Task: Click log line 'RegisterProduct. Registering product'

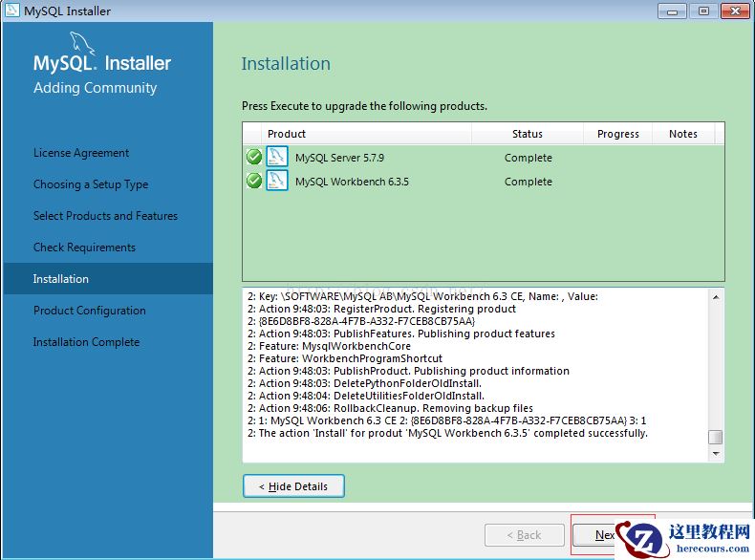Action: point(382,309)
